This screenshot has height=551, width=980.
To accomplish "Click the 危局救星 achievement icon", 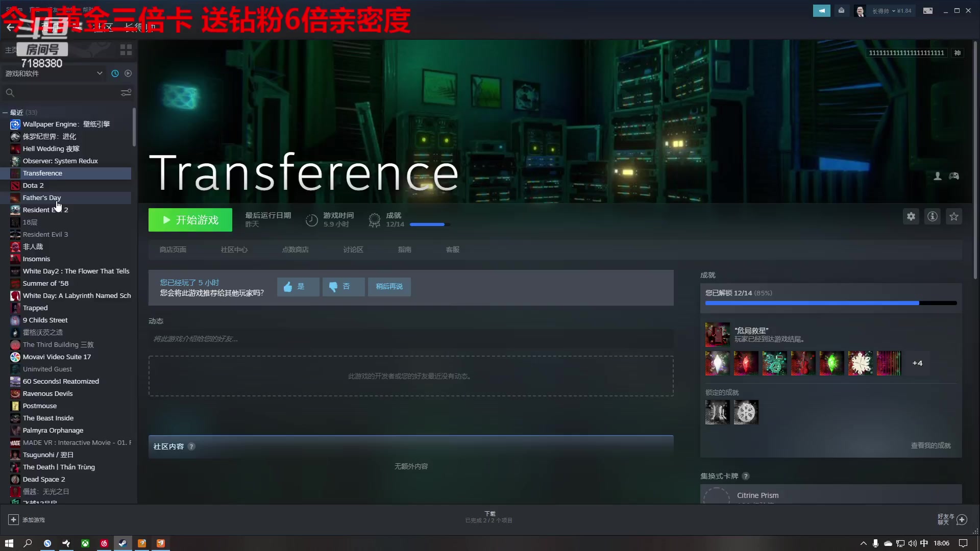I will (718, 335).
